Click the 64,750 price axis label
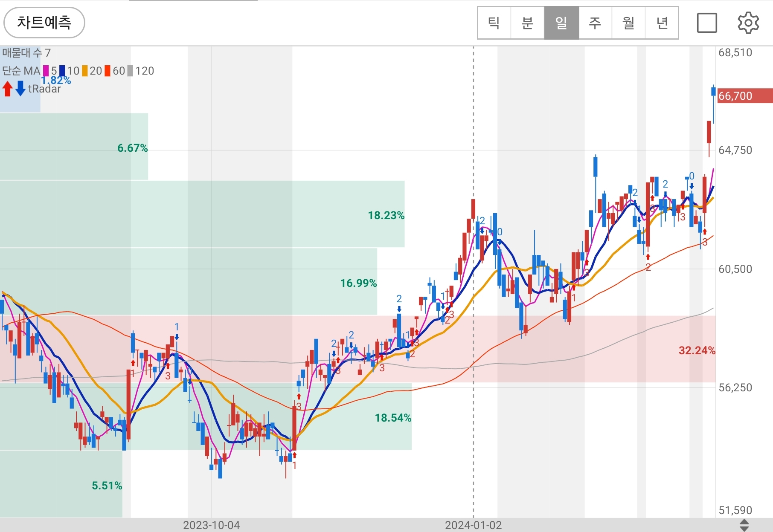The height and width of the screenshot is (532, 773). pyautogui.click(x=735, y=150)
